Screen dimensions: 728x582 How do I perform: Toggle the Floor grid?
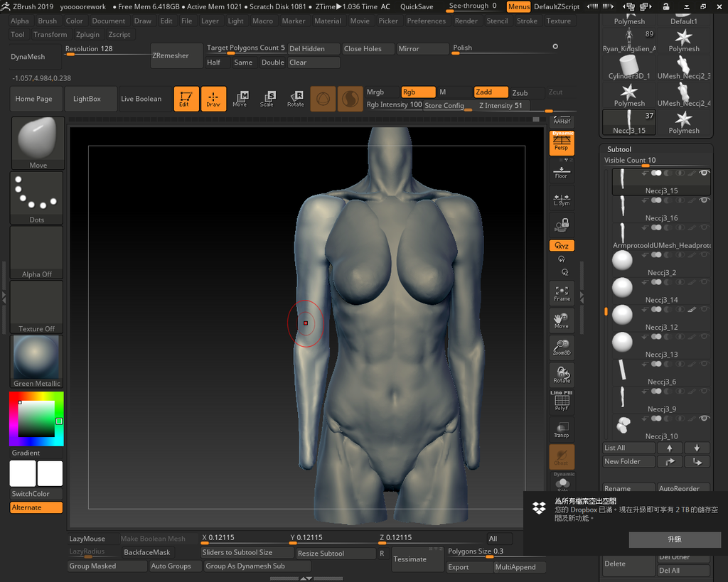(562, 173)
